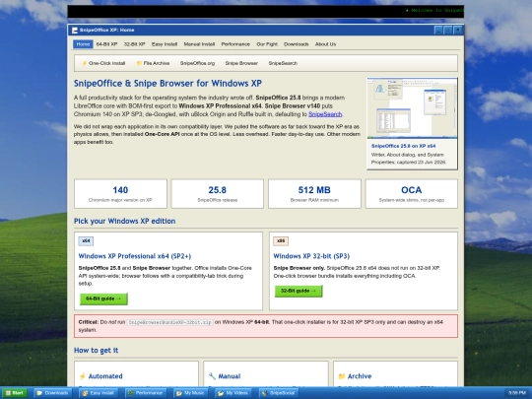Viewport: 532px width, 399px height.
Task: Open the Archive card heading
Action: (360, 376)
